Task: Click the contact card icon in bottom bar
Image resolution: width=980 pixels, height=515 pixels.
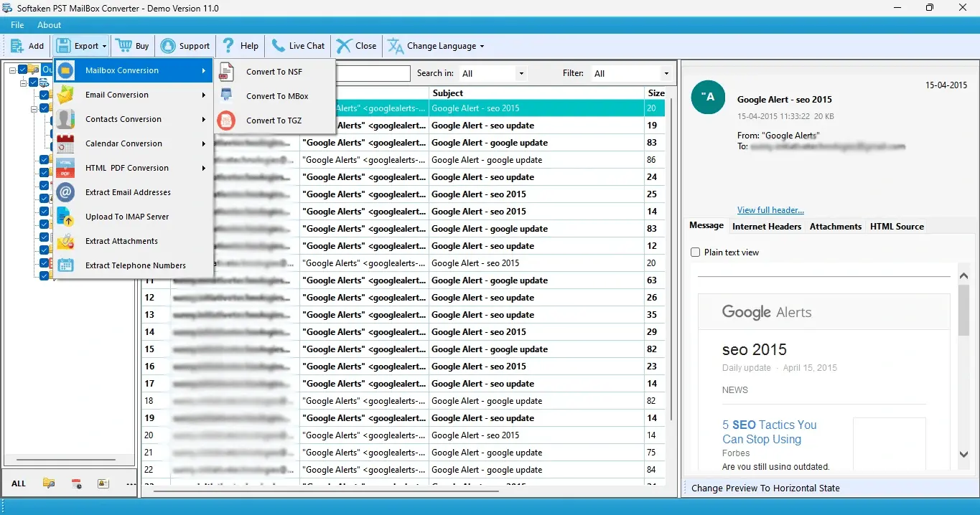Action: (103, 483)
